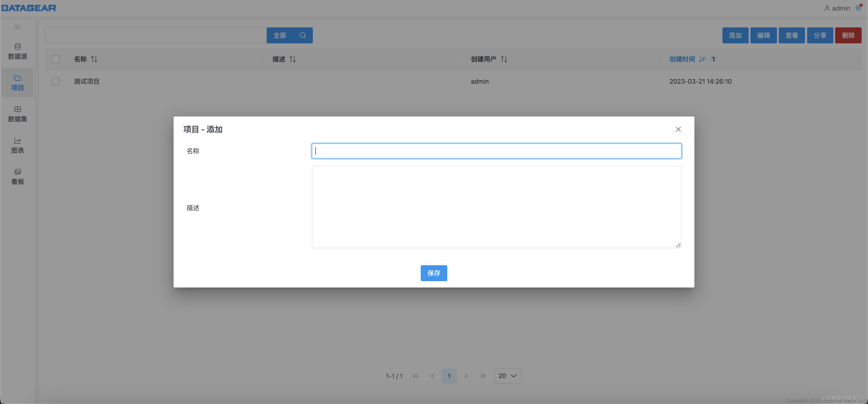Toggle 创建时间 descending sort icon
Image resolution: width=868 pixels, height=404 pixels.
702,59
